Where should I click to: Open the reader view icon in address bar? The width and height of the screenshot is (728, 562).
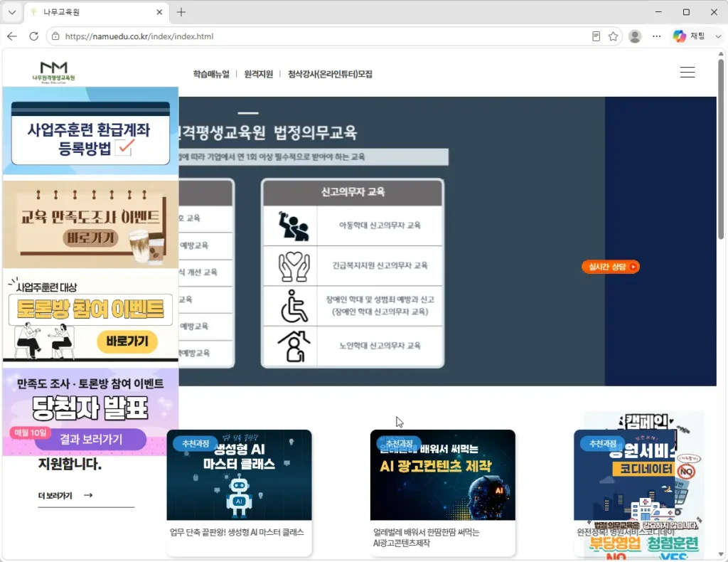pos(596,36)
